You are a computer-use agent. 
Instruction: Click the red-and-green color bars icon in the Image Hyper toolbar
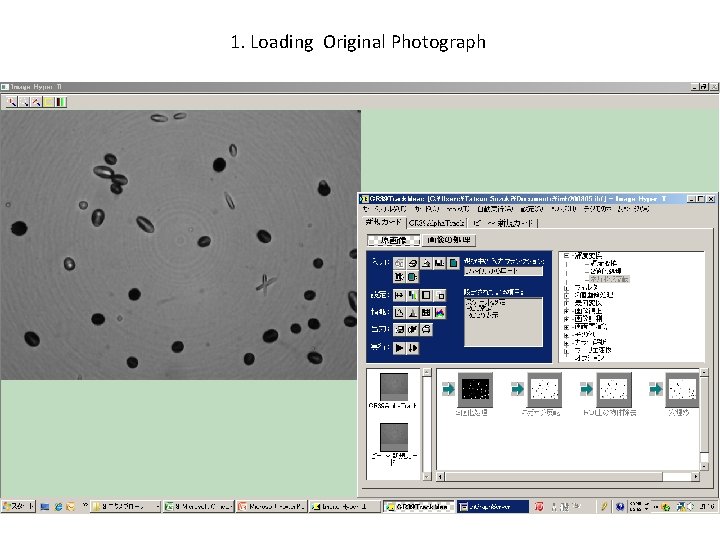(x=61, y=101)
